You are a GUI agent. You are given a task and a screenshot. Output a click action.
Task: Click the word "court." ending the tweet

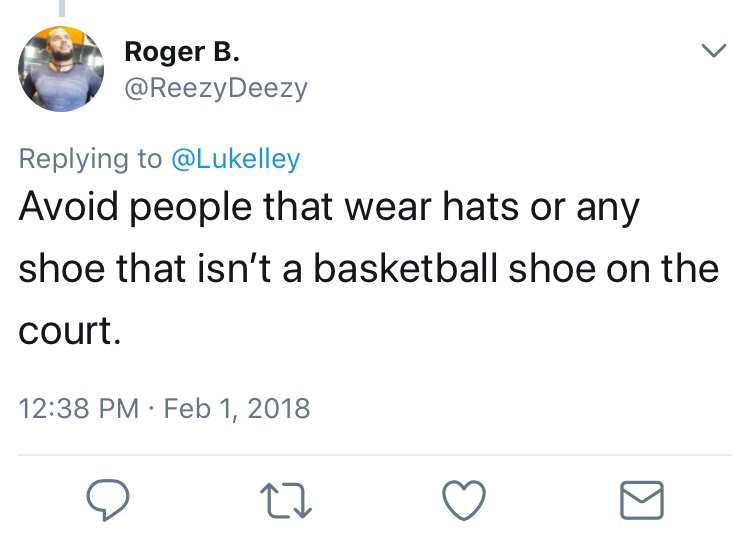tap(70, 331)
